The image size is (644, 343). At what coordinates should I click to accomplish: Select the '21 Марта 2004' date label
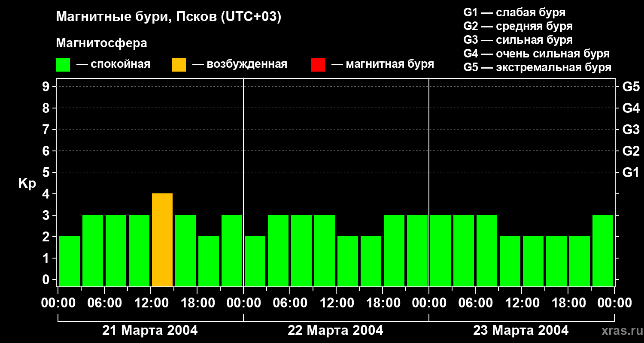[x=150, y=331]
